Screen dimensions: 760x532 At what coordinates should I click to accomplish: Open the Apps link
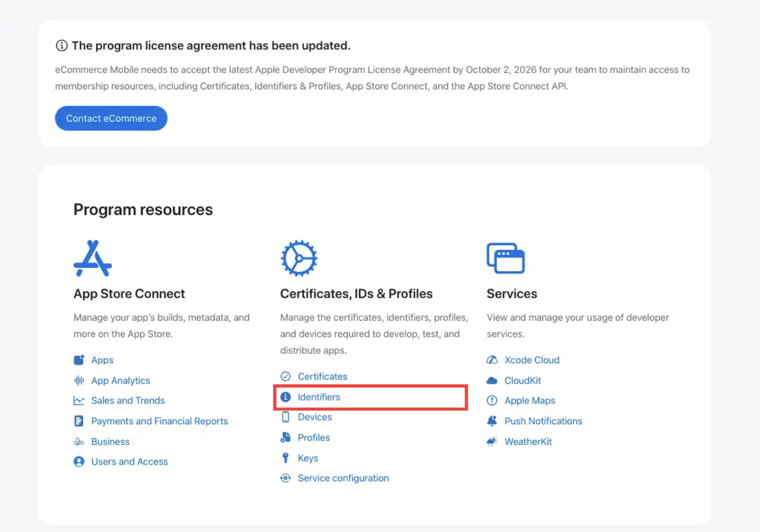tap(102, 360)
